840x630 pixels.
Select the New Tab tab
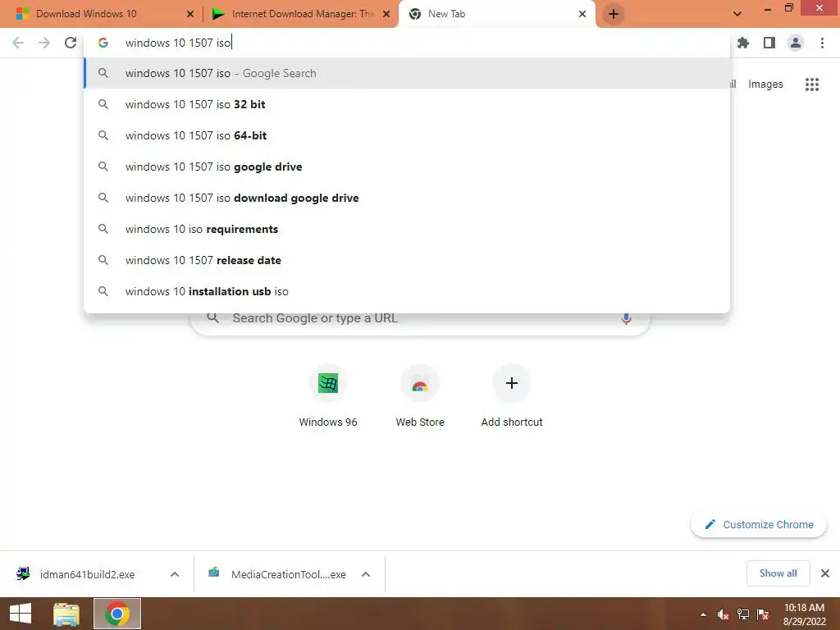[x=496, y=14]
